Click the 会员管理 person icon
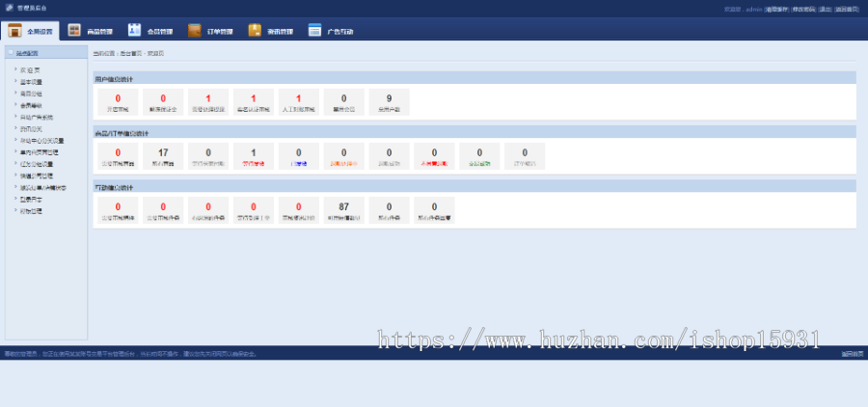Image resolution: width=868 pixels, height=407 pixels. 134,31
